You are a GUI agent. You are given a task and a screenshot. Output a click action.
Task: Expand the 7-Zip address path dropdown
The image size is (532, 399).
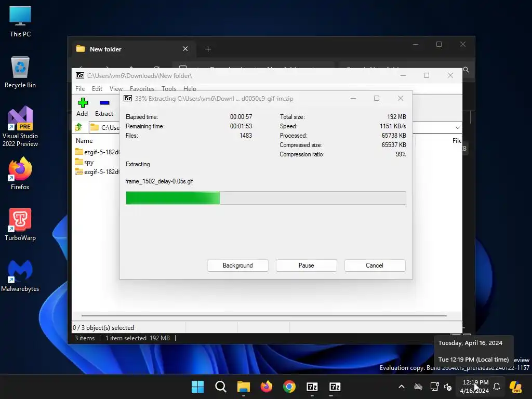tap(457, 128)
